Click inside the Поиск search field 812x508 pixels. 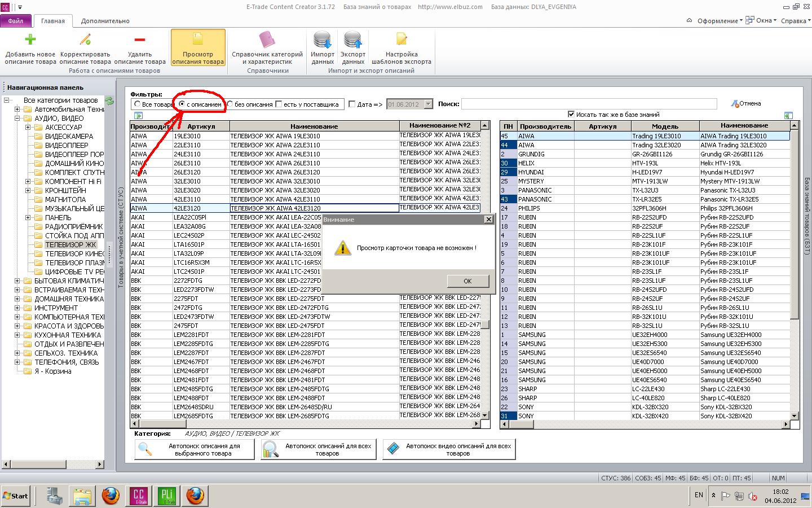pos(589,104)
